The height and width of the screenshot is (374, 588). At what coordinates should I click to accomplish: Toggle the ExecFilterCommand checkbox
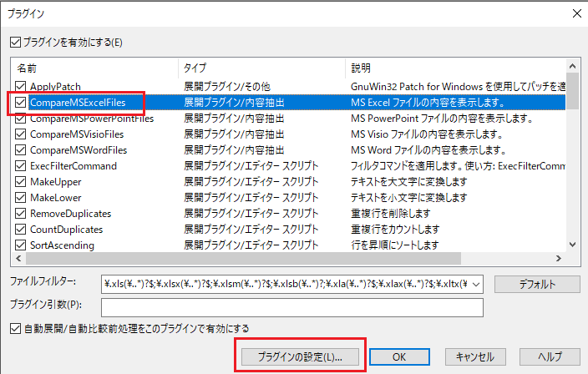click(20, 165)
